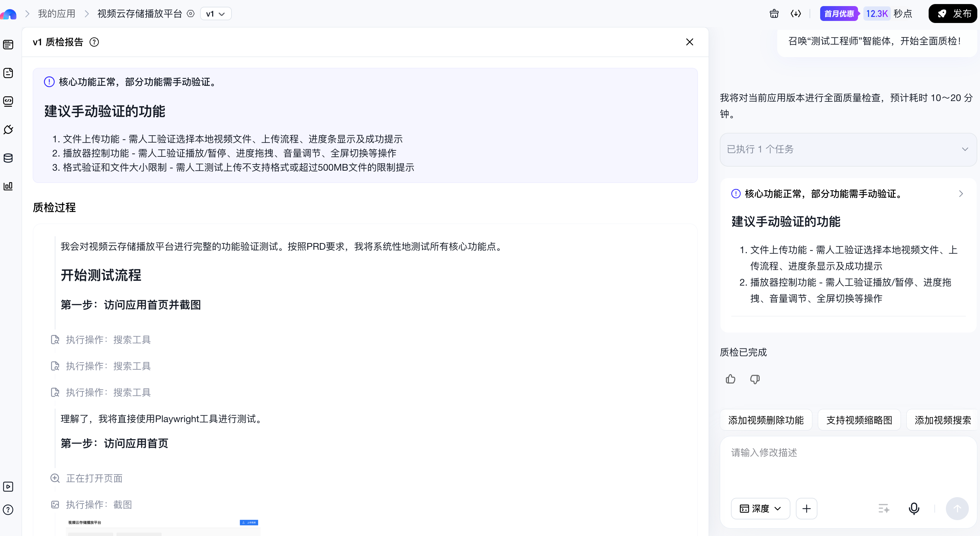Click the help icon next to 质检报告
The width and height of the screenshot is (980, 536).
tap(94, 42)
